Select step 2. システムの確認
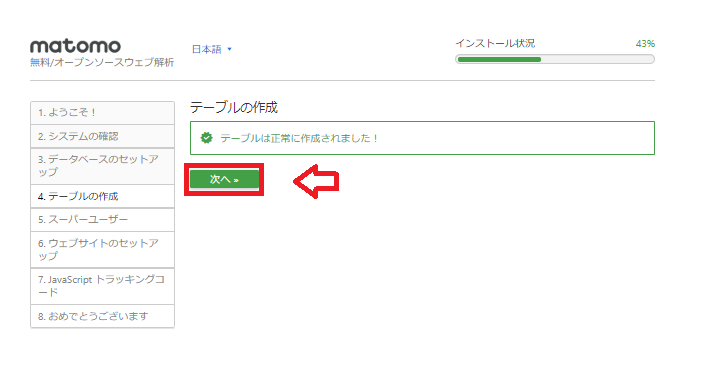This screenshot has height=376, width=701. click(x=102, y=136)
